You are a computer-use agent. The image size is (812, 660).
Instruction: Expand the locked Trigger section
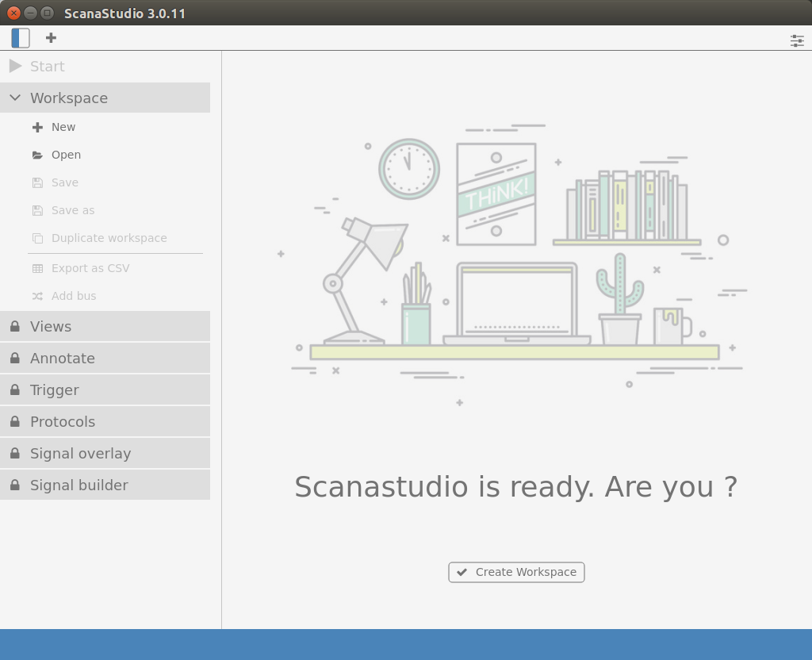tap(105, 389)
